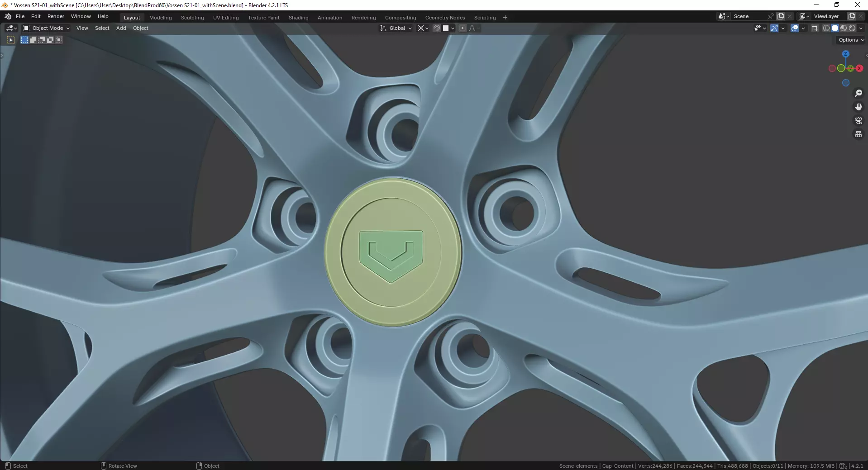Click the add view layer icon
868x470 pixels.
coord(851,16)
